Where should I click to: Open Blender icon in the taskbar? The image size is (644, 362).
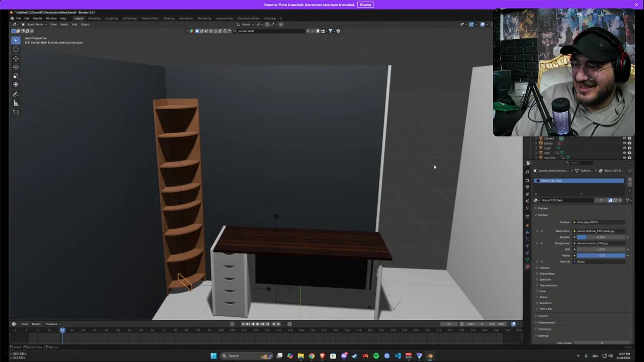430,356
